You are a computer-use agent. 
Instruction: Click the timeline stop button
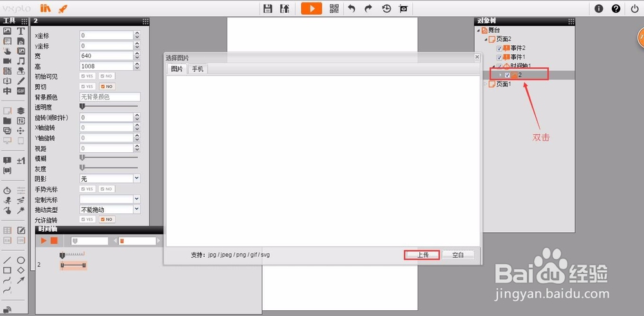tap(54, 241)
